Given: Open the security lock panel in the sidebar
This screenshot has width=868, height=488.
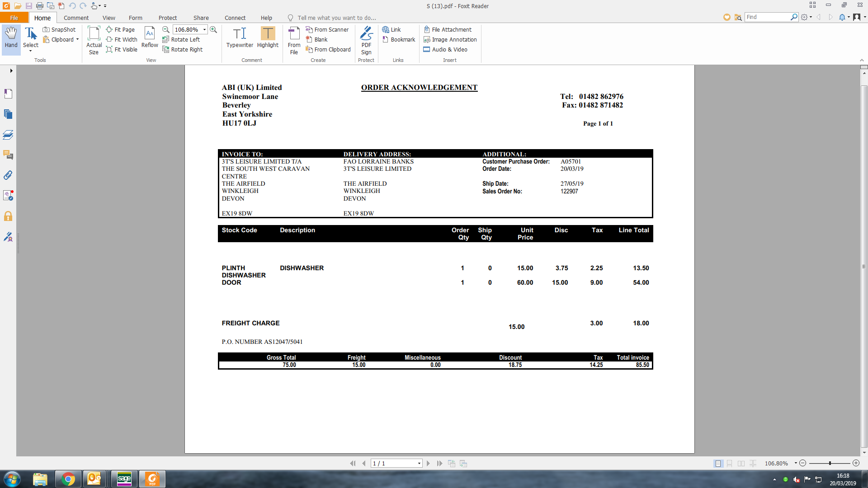Looking at the screenshot, I should [8, 216].
